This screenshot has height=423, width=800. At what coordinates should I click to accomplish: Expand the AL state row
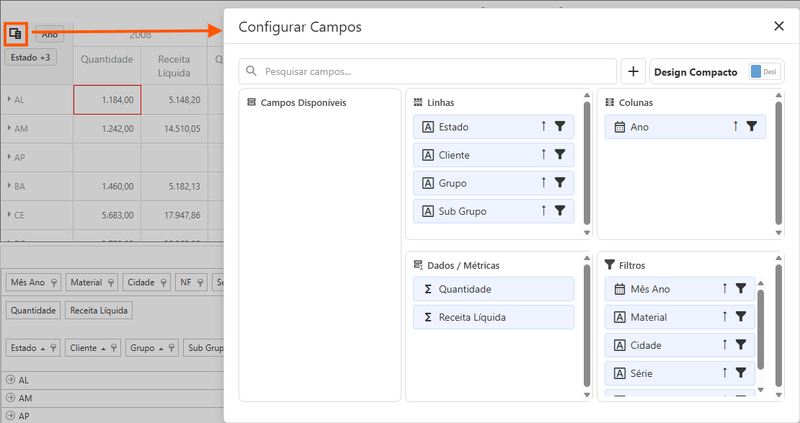point(9,99)
